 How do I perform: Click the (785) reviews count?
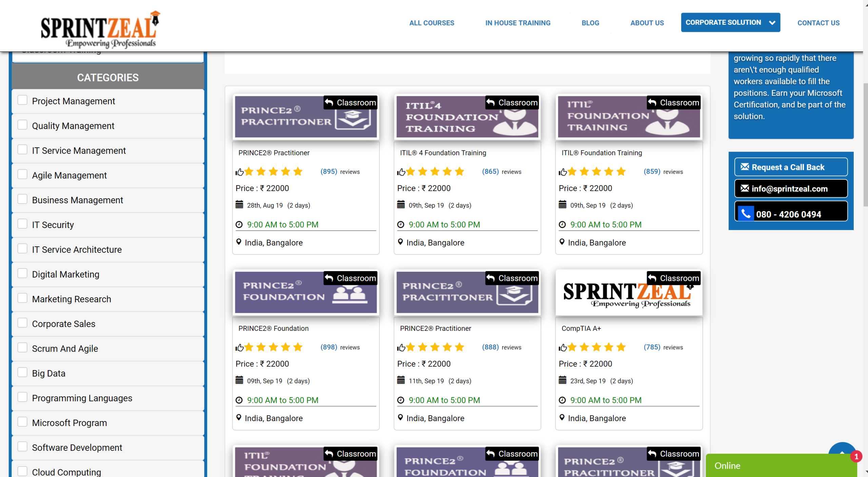tap(652, 347)
